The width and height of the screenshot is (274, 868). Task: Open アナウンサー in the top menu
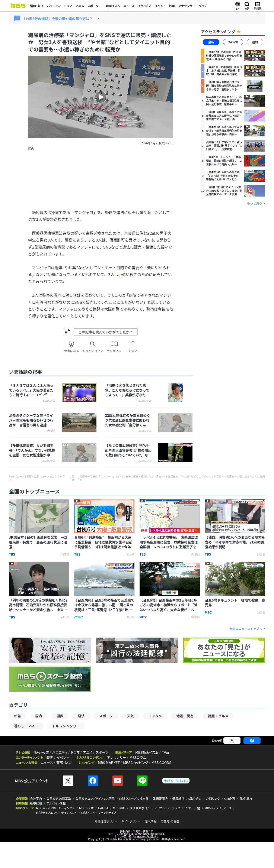click(x=187, y=6)
